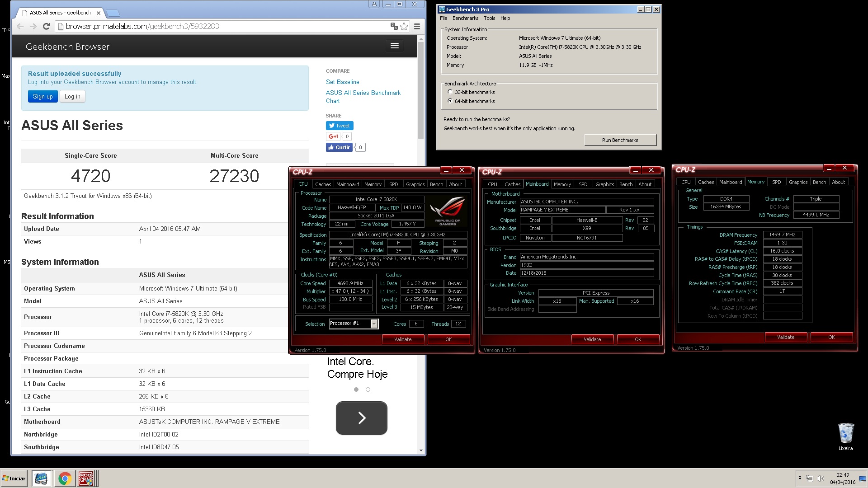Click browser vertical scrollbar thumb

[x=421, y=90]
